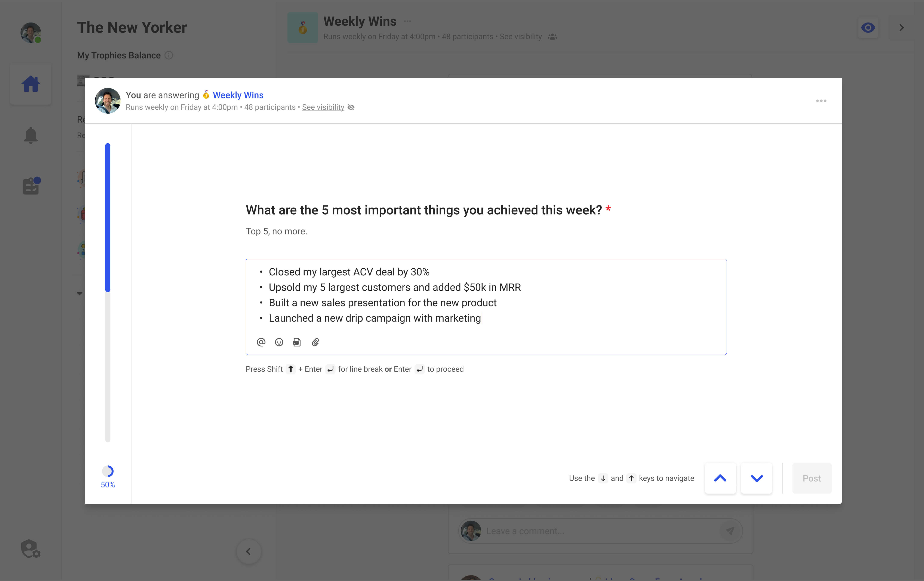Insert an emoji into the answer
Viewport: 924px width, 581px height.
click(x=279, y=342)
